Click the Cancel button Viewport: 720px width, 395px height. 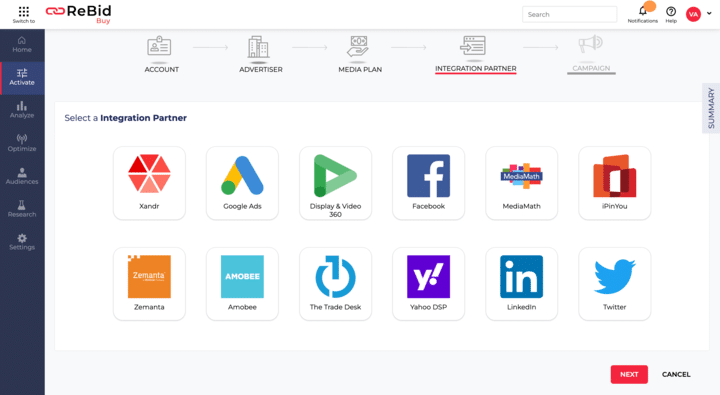(x=676, y=374)
